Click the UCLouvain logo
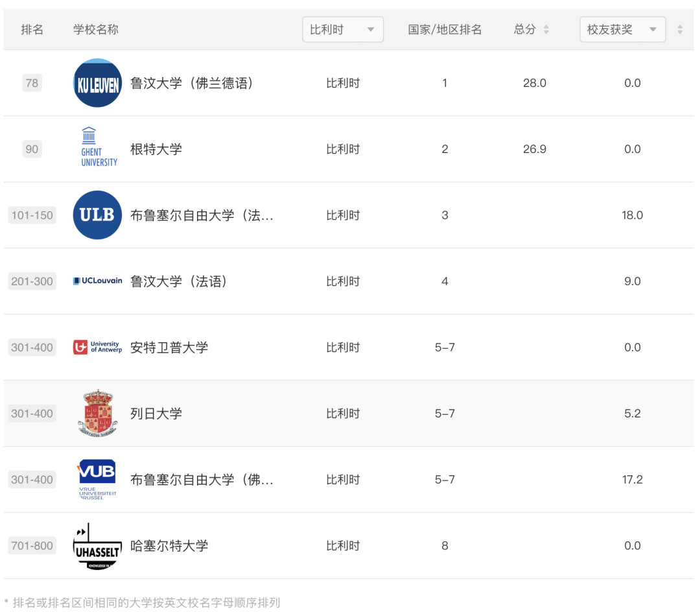700x612 pixels. point(97,281)
